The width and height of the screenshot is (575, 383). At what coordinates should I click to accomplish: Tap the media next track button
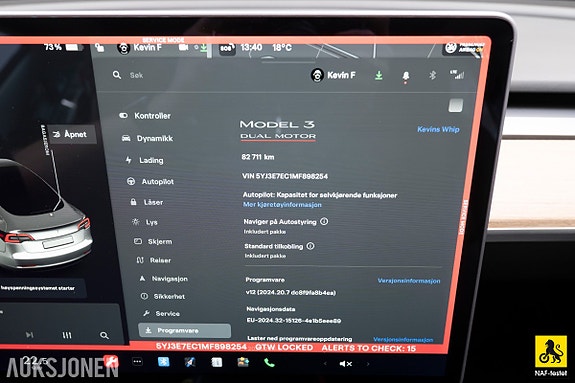[x=30, y=335]
